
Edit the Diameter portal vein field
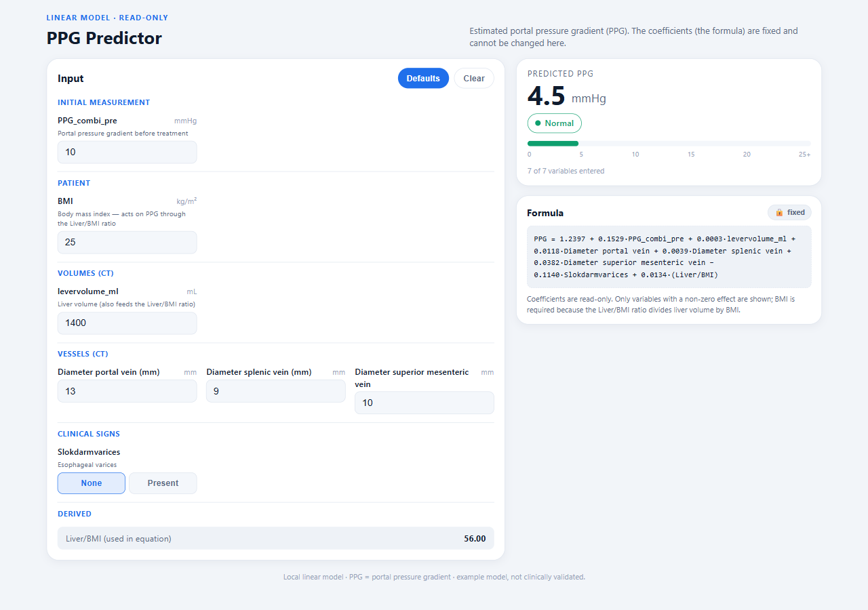(127, 391)
